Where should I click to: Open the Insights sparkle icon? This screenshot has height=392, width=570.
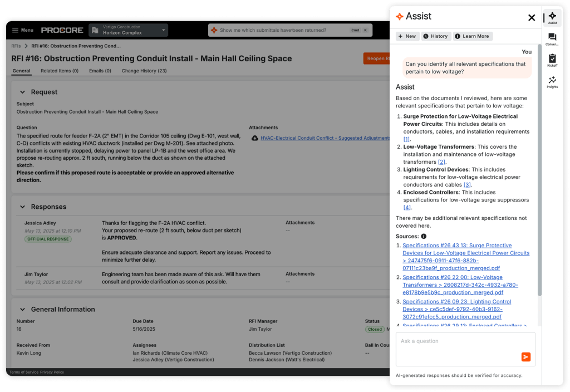point(552,82)
